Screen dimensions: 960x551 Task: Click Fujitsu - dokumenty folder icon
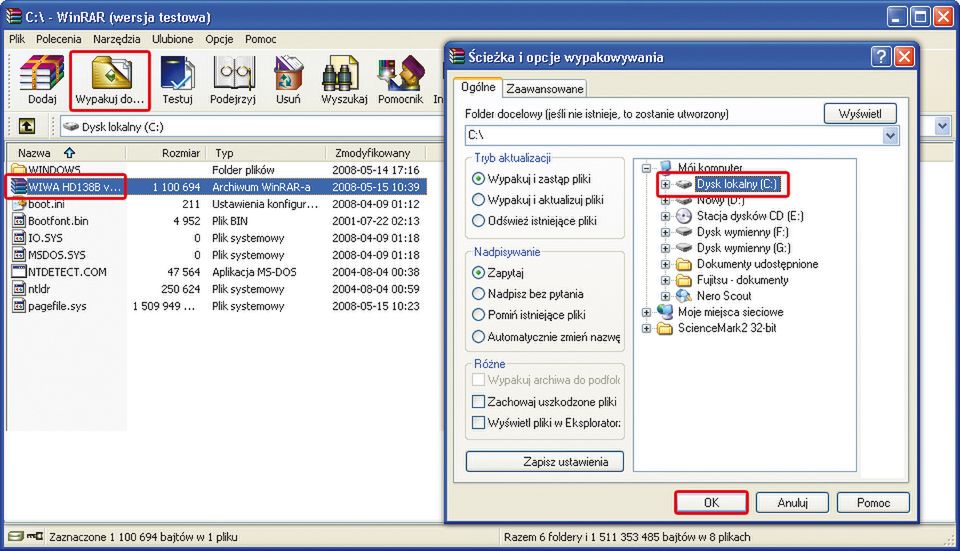(684, 280)
